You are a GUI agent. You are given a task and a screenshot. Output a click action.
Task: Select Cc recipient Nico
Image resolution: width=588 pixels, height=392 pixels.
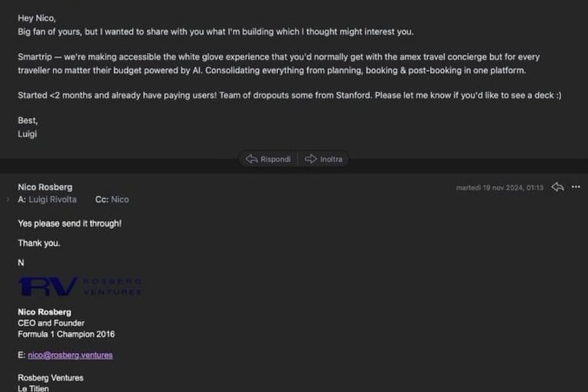click(x=120, y=200)
